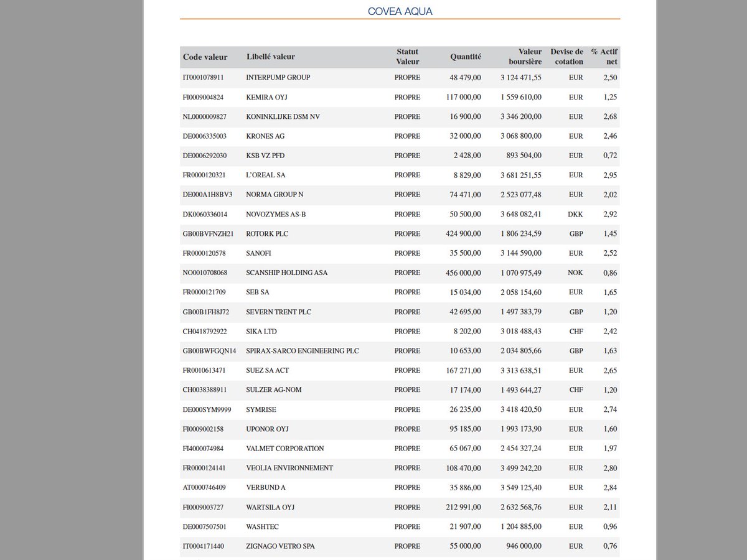Click the Statut Valeur column header
The image size is (747, 560).
click(x=408, y=57)
